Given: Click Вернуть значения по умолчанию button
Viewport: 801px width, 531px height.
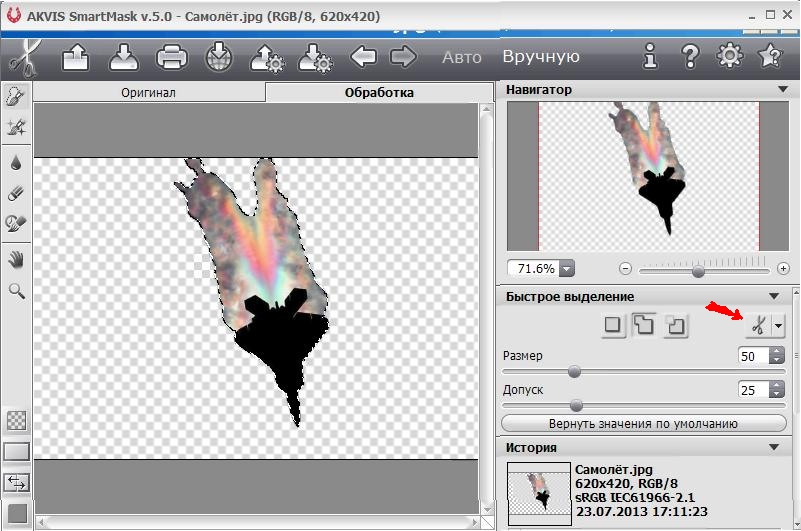Looking at the screenshot, I should pyautogui.click(x=643, y=424).
